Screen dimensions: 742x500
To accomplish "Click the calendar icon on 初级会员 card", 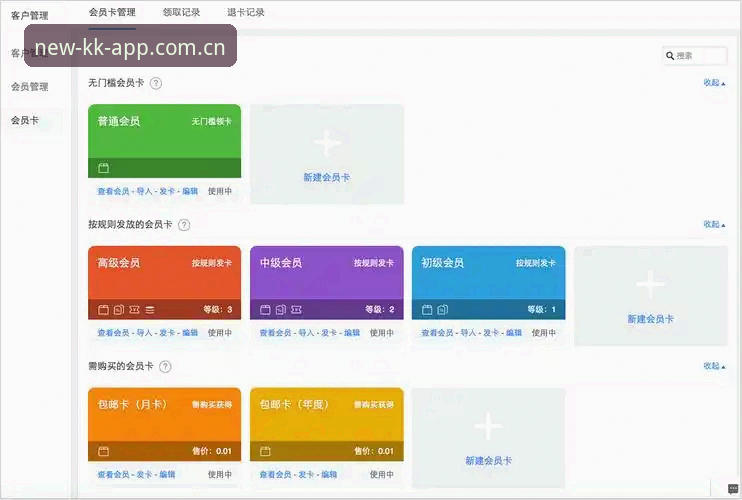I will point(427,310).
